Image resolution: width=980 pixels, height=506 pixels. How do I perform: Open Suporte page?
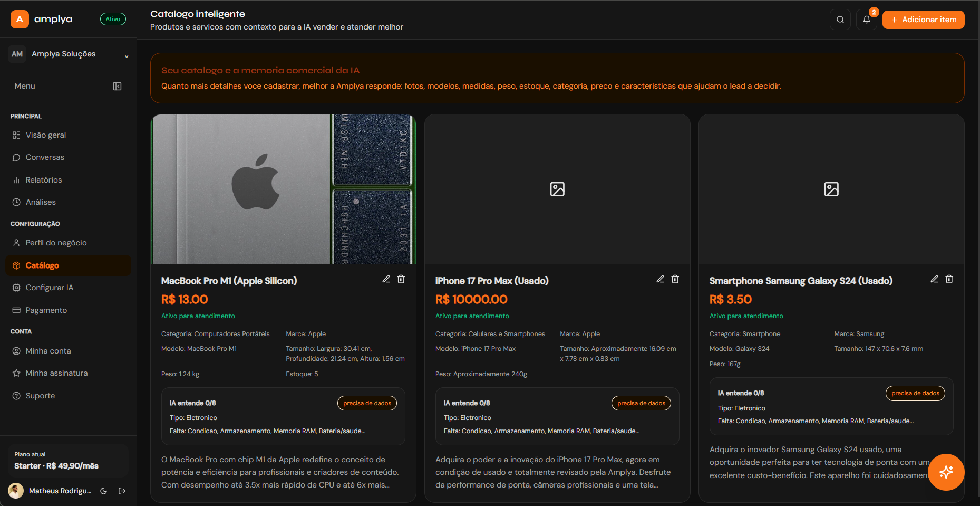tap(68, 396)
